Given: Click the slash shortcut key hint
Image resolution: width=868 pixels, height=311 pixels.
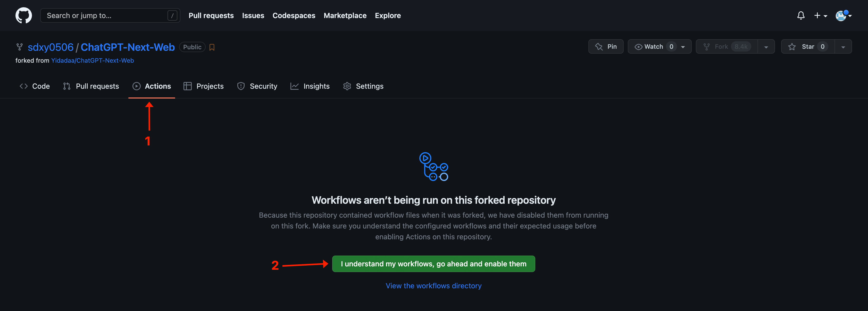Looking at the screenshot, I should (172, 15).
